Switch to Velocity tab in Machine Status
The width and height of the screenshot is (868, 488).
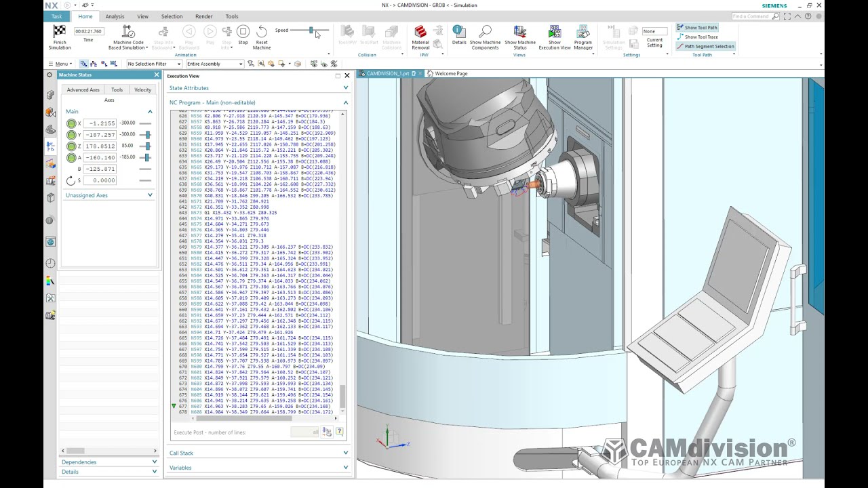(143, 89)
